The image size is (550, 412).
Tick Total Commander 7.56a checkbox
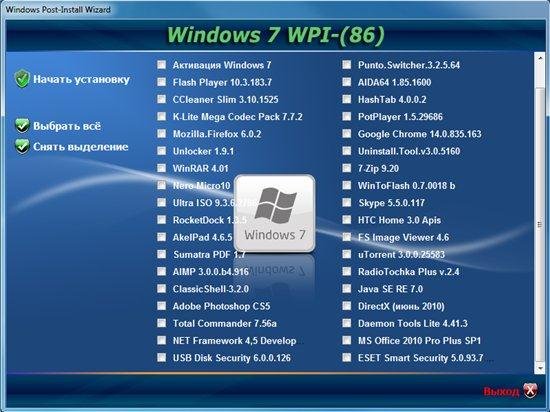coord(161,323)
